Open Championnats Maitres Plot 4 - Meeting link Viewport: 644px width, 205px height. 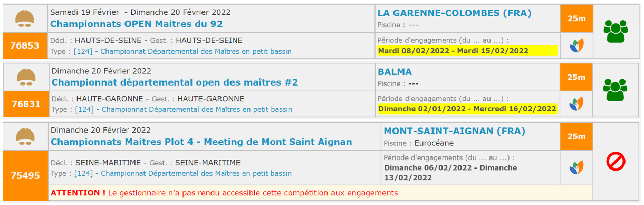[201, 142]
